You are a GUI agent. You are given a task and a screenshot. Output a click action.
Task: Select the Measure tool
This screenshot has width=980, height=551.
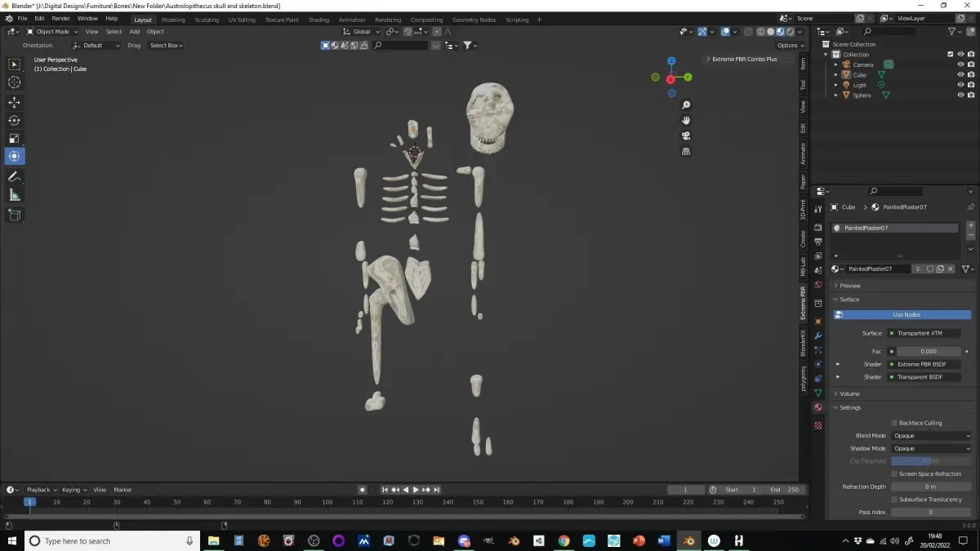click(x=14, y=195)
